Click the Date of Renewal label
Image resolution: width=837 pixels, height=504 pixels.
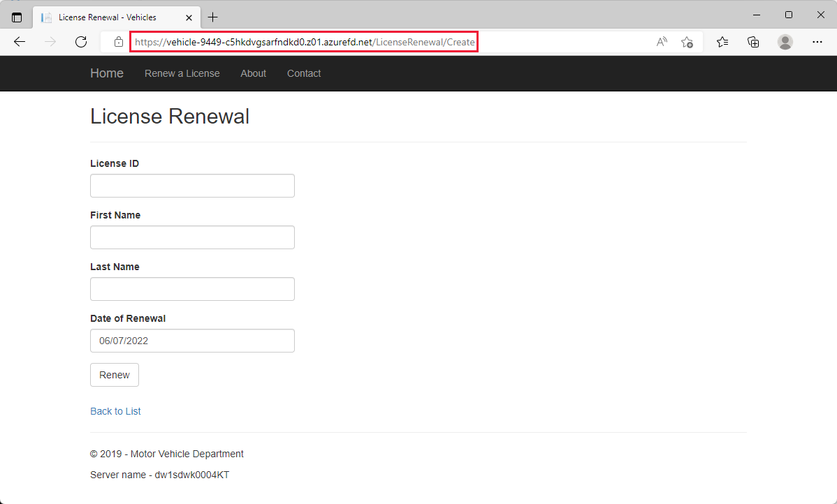(x=128, y=318)
